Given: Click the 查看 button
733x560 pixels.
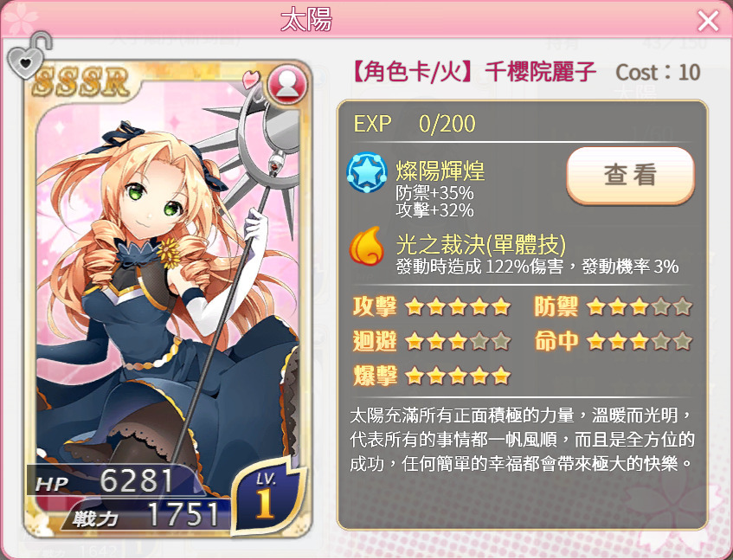Looking at the screenshot, I should [630, 176].
